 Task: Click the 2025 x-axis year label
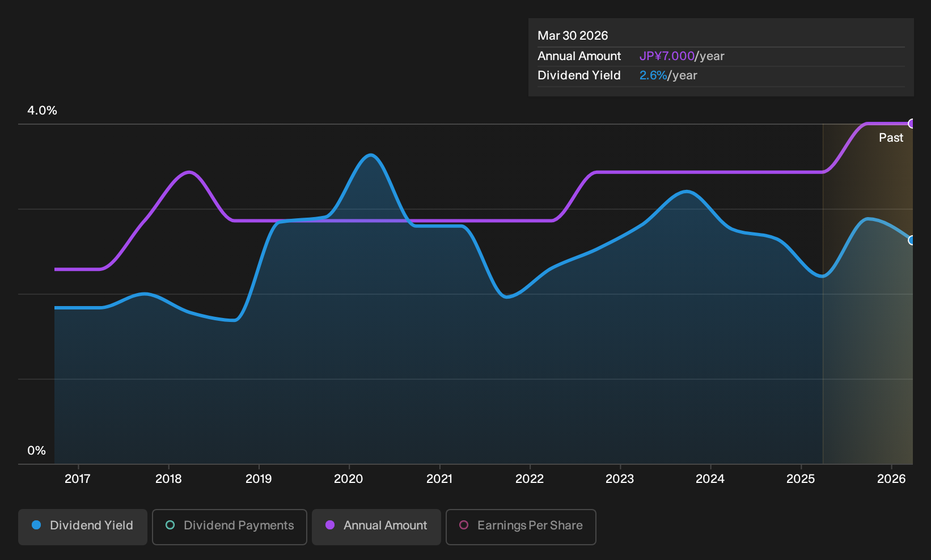pos(801,479)
